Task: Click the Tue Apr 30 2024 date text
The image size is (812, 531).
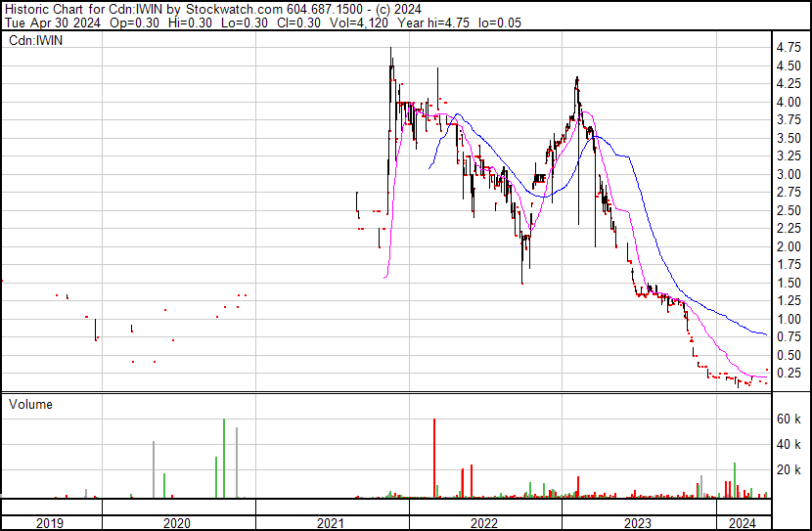Action: [52, 22]
